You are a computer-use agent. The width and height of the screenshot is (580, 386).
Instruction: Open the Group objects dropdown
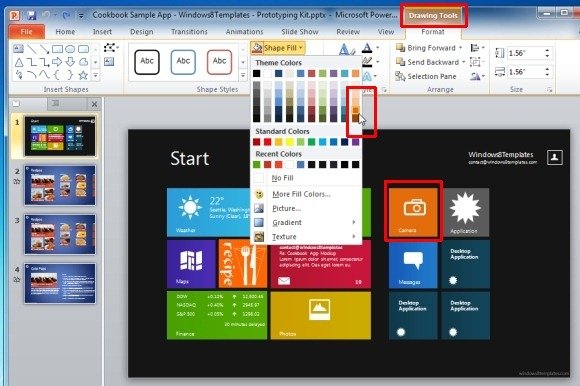(x=478, y=62)
